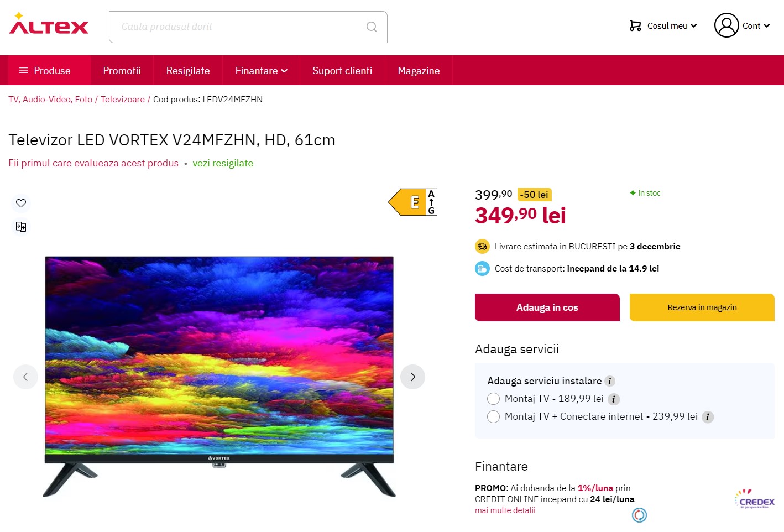Select Montaj TV + Conectare internet option
The width and height of the screenshot is (784, 532).
(x=493, y=416)
